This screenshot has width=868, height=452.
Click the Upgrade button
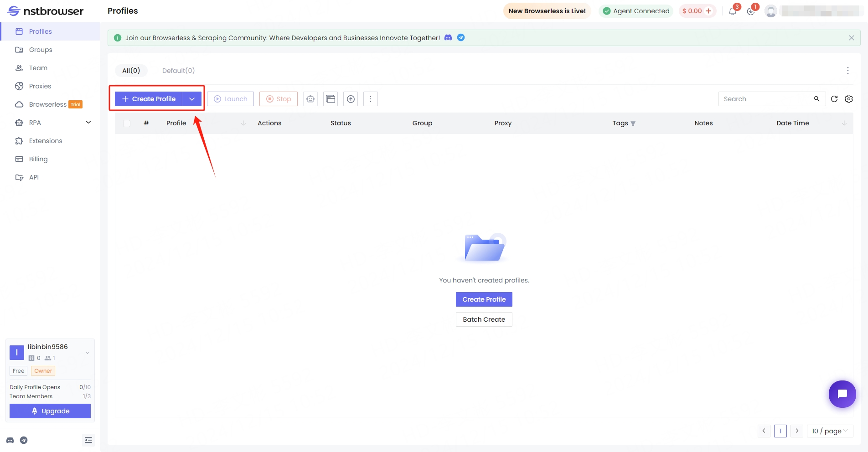tap(50, 411)
